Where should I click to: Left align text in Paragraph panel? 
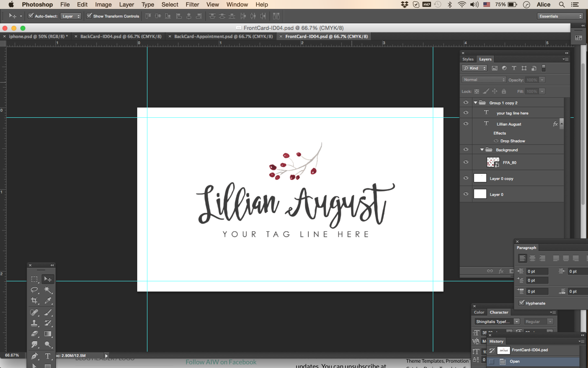[522, 258]
